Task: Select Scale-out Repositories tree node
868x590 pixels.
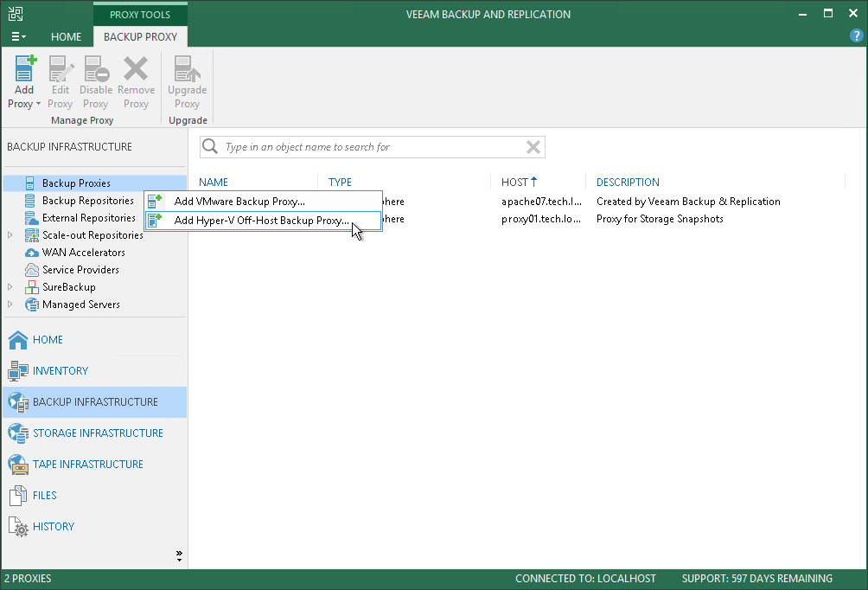Action: (x=93, y=235)
